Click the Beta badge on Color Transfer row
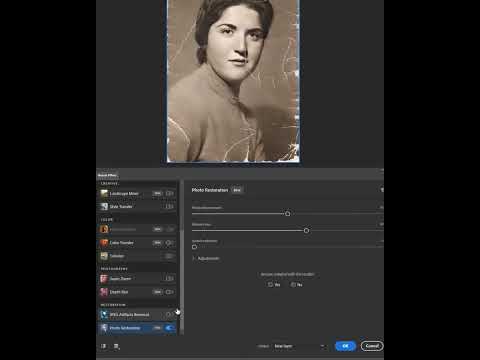The height and width of the screenshot is (360, 480). 157,243
